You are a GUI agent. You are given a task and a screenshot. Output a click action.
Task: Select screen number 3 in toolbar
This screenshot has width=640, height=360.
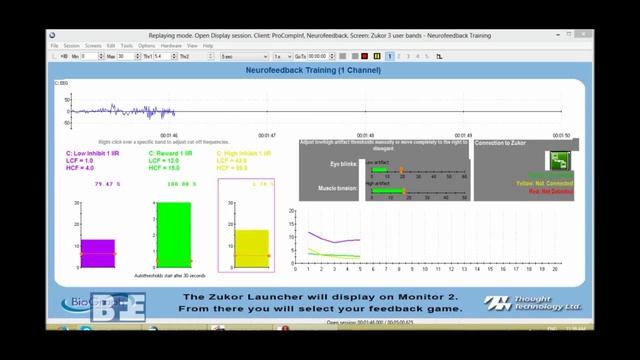click(408, 56)
